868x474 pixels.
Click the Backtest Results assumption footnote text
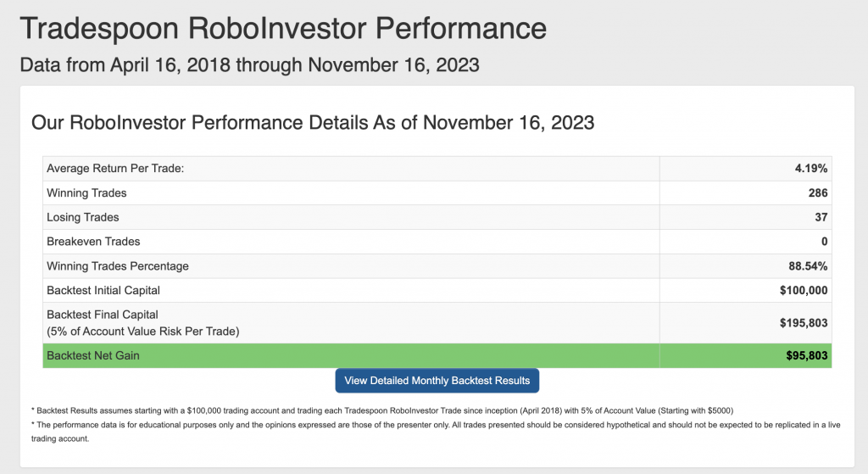click(x=382, y=410)
